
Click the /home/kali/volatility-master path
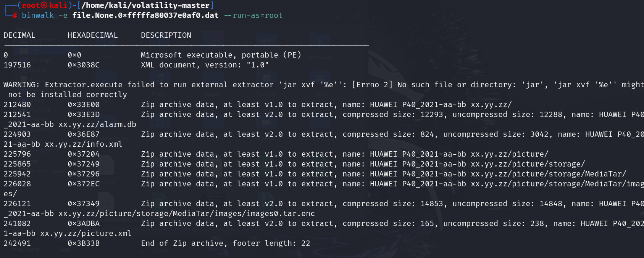[145, 5]
